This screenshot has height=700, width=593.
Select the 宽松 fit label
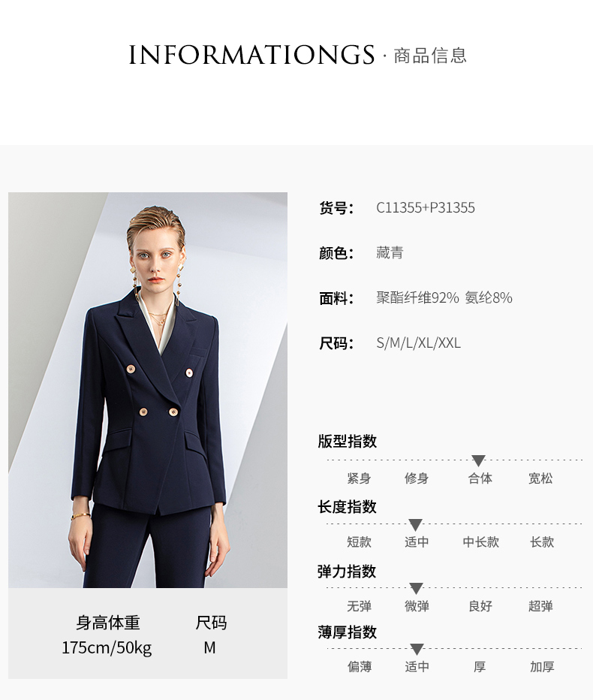click(540, 478)
